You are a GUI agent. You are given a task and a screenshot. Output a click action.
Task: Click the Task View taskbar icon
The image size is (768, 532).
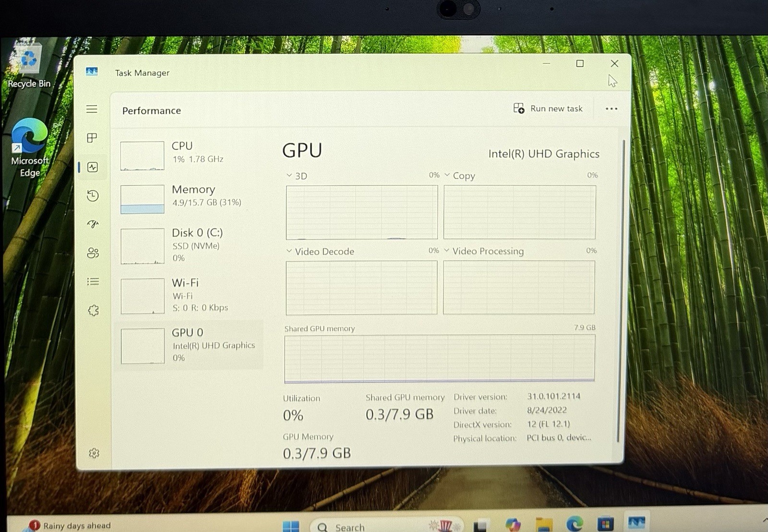pos(481,525)
